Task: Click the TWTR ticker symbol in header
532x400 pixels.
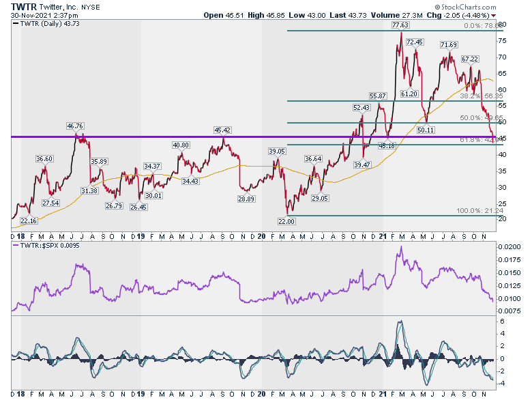Action: pos(24,7)
